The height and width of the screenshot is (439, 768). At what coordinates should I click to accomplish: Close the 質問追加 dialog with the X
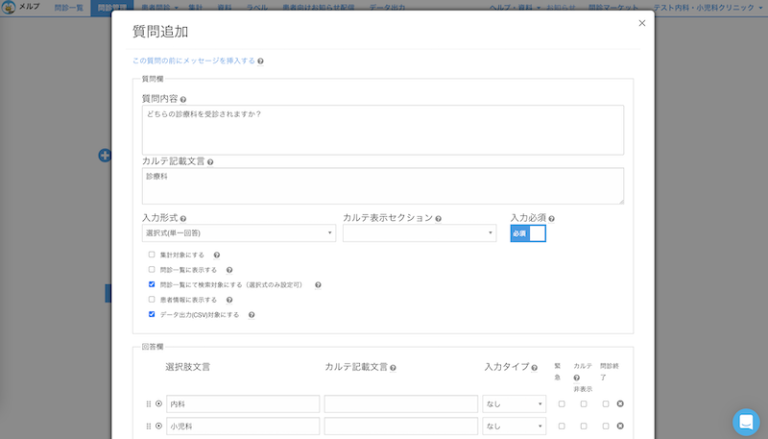point(642,23)
